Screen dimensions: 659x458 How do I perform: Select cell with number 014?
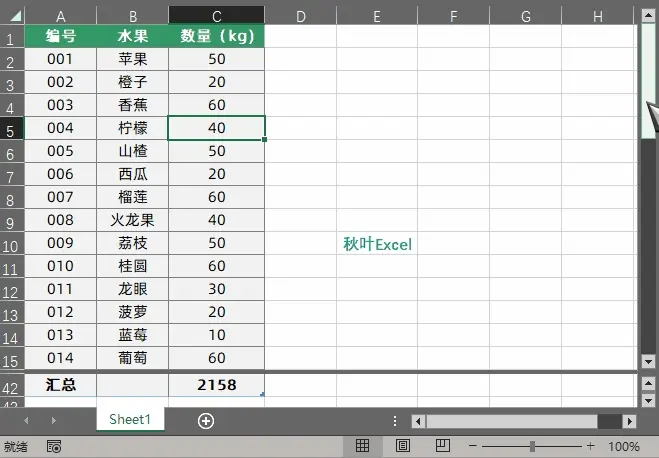(x=61, y=358)
